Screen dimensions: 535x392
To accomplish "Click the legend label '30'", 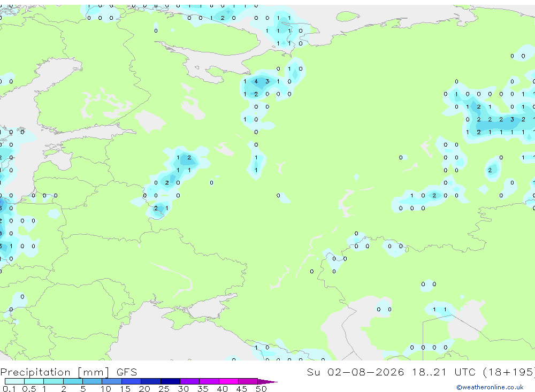I will coord(183,389).
